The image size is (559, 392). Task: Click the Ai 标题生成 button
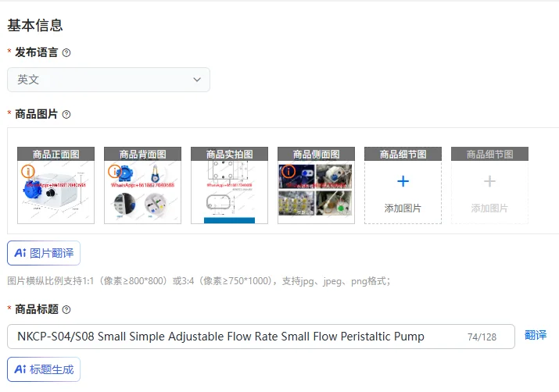point(44,369)
